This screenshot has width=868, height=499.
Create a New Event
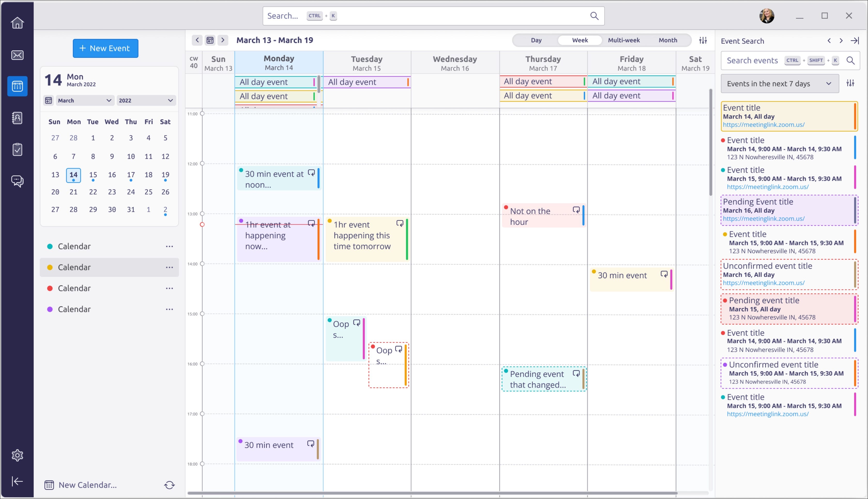(x=105, y=48)
